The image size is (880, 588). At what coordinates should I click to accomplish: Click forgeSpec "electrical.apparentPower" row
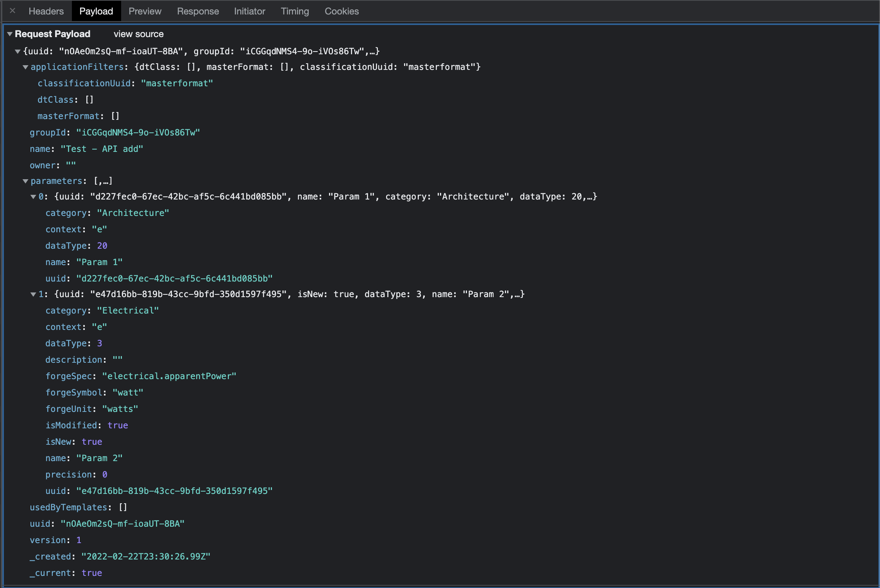[x=141, y=376]
